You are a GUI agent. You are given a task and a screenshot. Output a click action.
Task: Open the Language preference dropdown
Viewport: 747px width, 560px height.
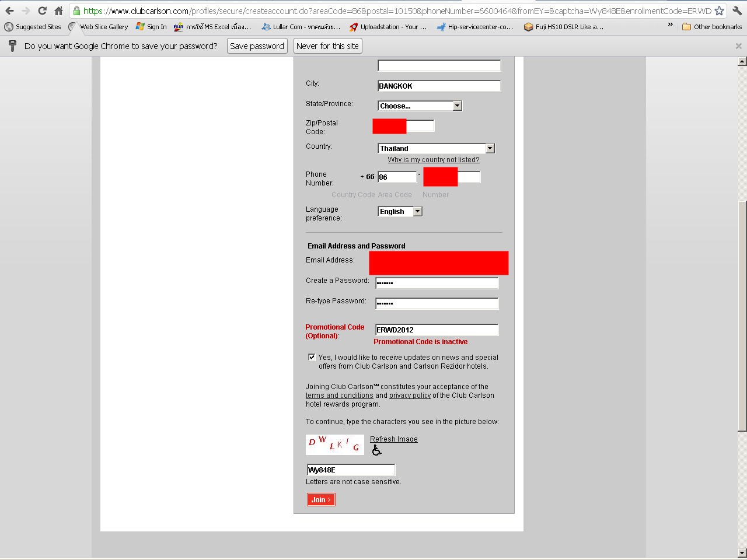tap(400, 212)
